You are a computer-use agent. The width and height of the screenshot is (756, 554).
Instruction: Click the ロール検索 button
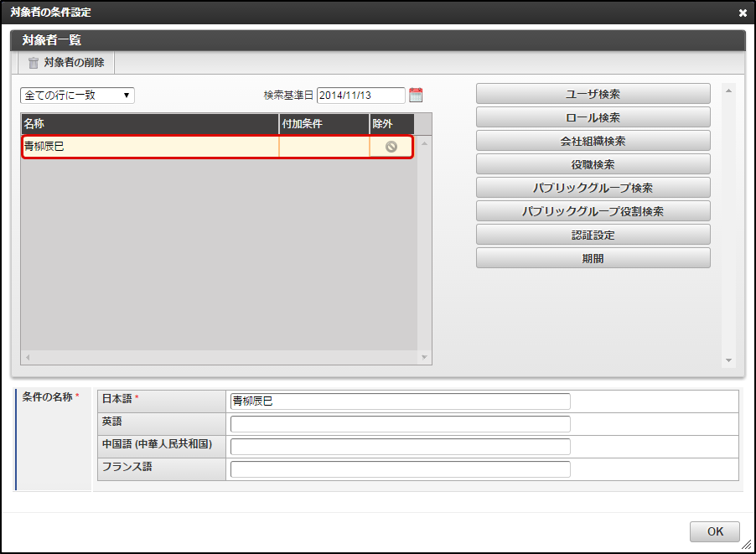593,117
